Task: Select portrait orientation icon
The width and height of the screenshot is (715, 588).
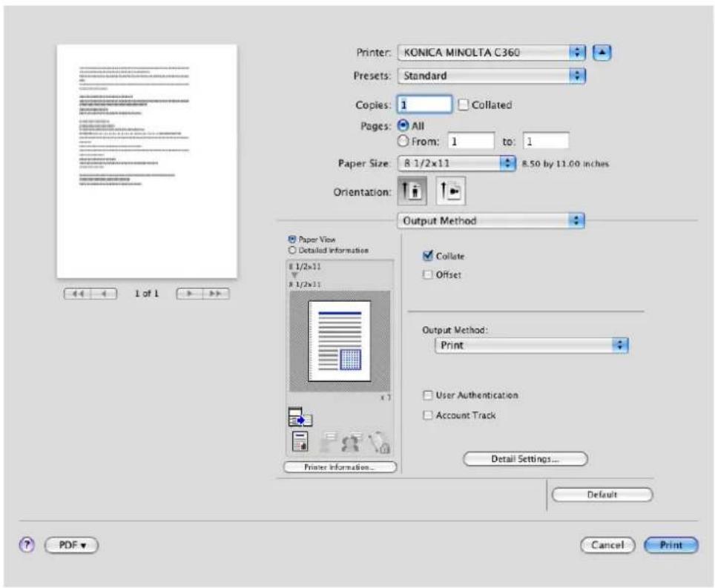Action: click(412, 191)
